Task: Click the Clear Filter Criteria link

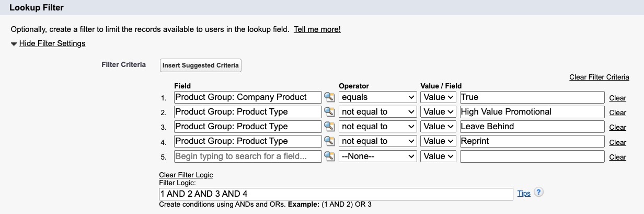Action: tap(599, 77)
